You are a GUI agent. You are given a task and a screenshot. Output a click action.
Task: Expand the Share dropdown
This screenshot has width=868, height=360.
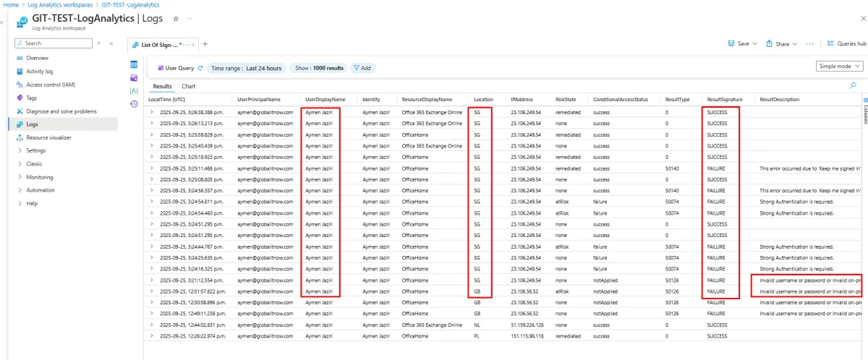point(781,43)
